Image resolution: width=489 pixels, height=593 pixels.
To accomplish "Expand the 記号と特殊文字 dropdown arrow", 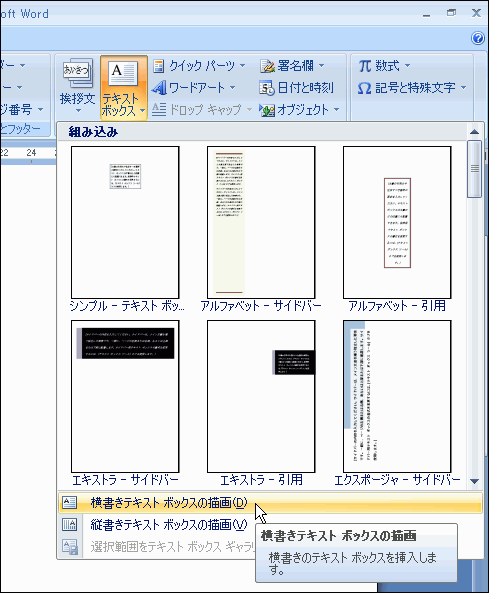I will 463,88.
